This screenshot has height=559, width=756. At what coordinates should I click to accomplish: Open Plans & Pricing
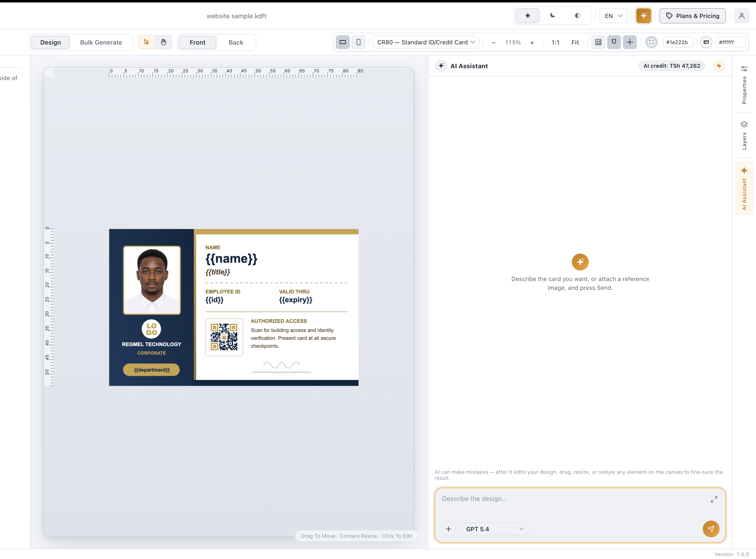click(692, 16)
